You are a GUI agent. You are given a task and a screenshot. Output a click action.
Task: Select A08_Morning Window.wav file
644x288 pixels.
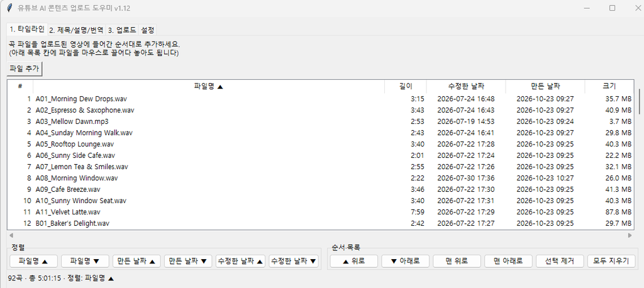320,178
